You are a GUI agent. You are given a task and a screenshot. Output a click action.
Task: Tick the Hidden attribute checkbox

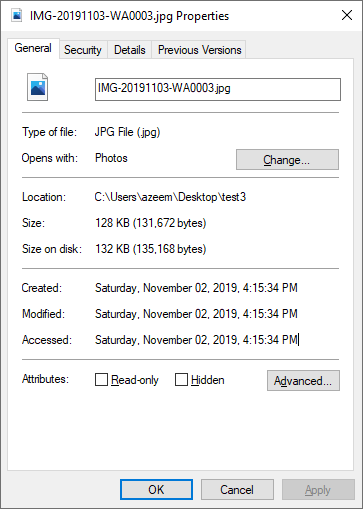tap(181, 379)
